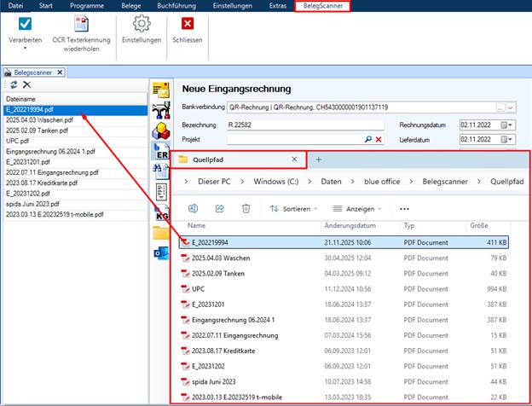Navigate to Dieser PC breadcrumb
The image size is (532, 406).
click(214, 182)
